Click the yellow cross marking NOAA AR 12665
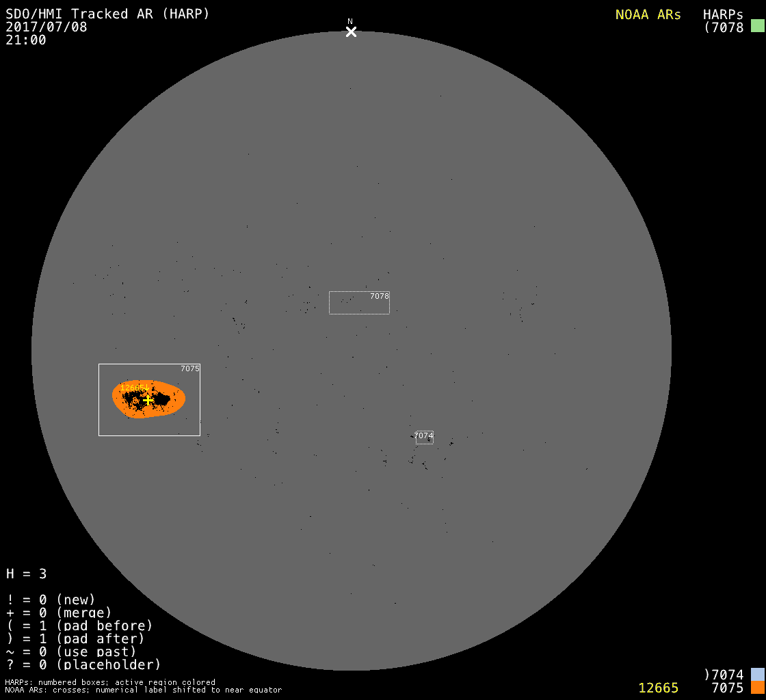The width and height of the screenshot is (766, 700). 148,400
